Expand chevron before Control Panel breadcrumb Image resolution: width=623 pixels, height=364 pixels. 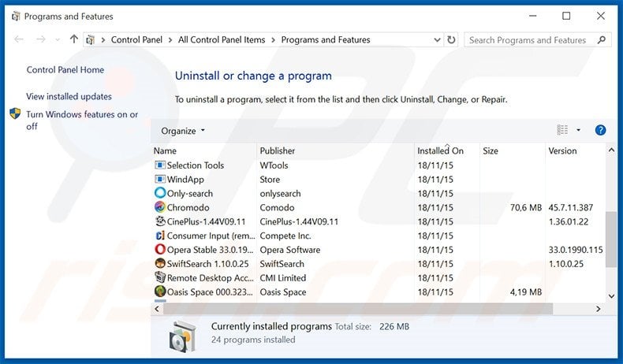[x=103, y=39]
